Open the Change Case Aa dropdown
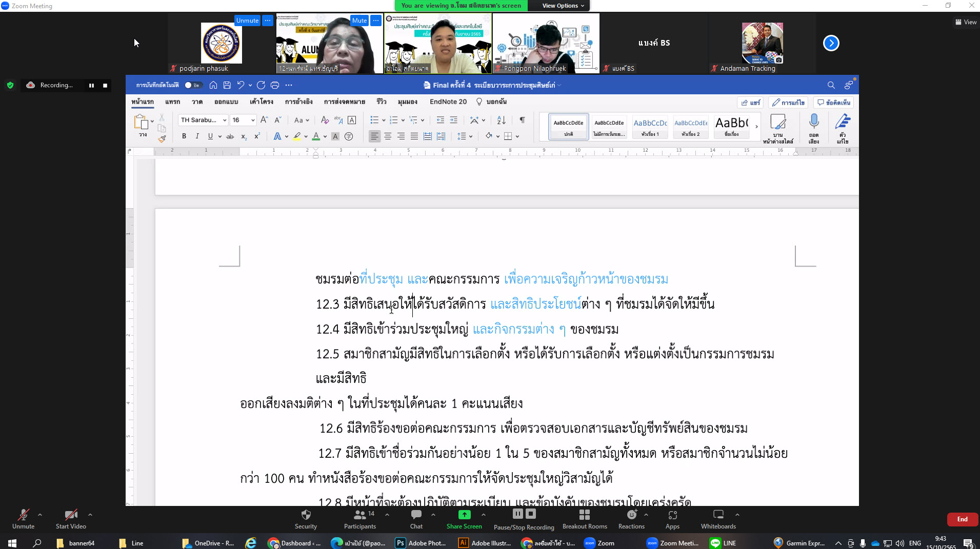Screen dimensions: 980x549 [x=302, y=120]
